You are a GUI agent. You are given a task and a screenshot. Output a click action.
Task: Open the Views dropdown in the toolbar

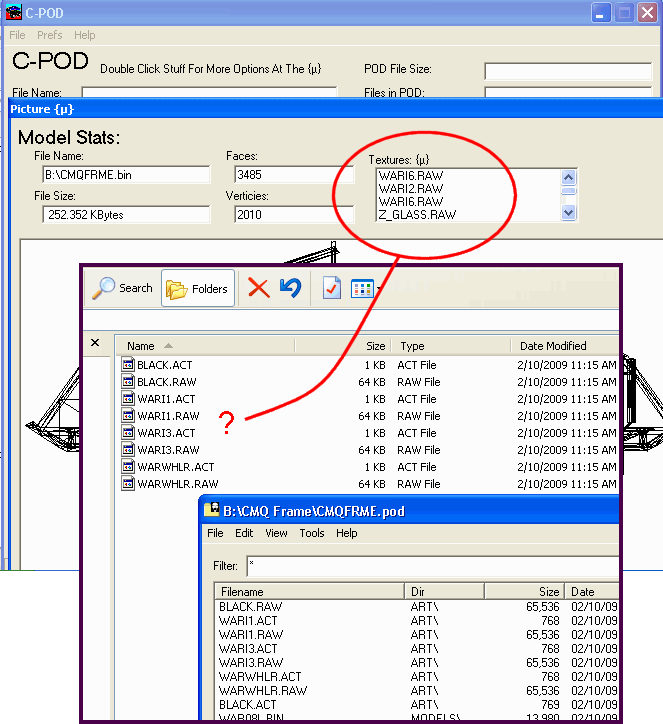363,288
